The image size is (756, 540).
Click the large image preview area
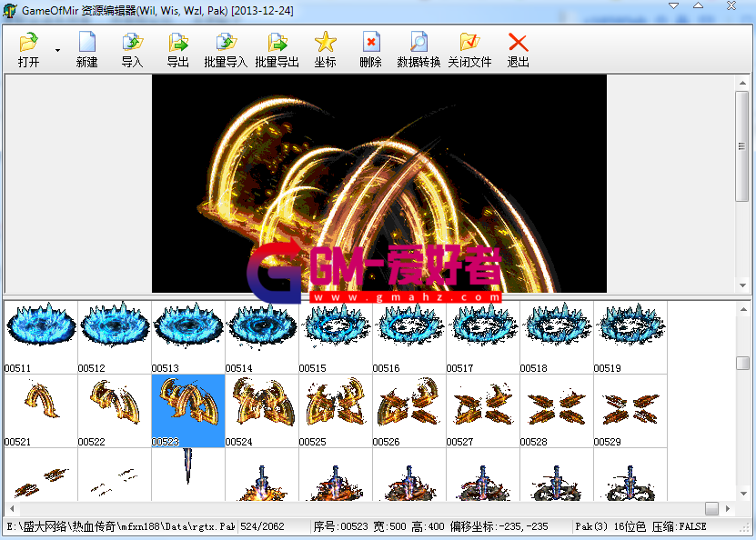click(x=379, y=183)
